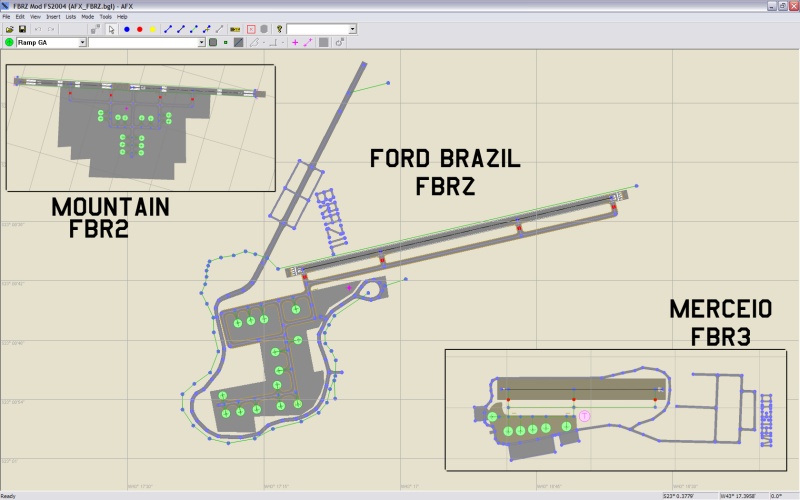Select the leftmost blue link line tool
Screen dimensions: 800x500
[x=168, y=29]
